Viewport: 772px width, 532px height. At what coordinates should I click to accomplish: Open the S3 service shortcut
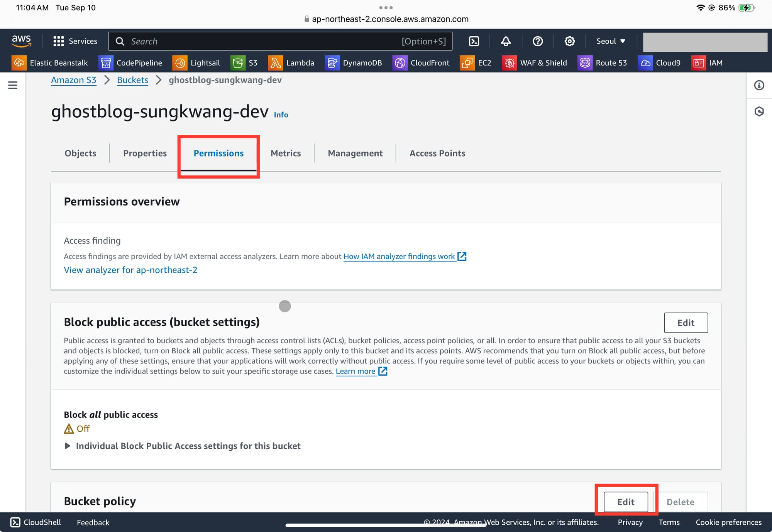tap(244, 63)
